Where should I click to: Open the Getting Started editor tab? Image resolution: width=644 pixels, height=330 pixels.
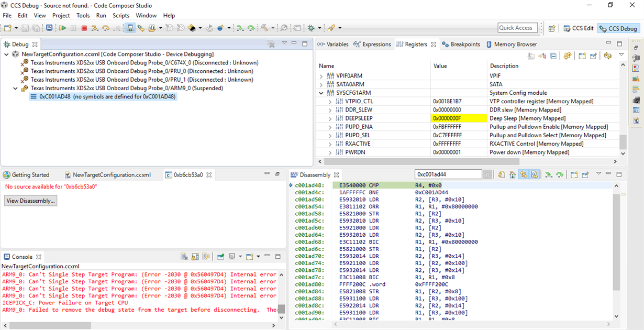tap(26, 175)
